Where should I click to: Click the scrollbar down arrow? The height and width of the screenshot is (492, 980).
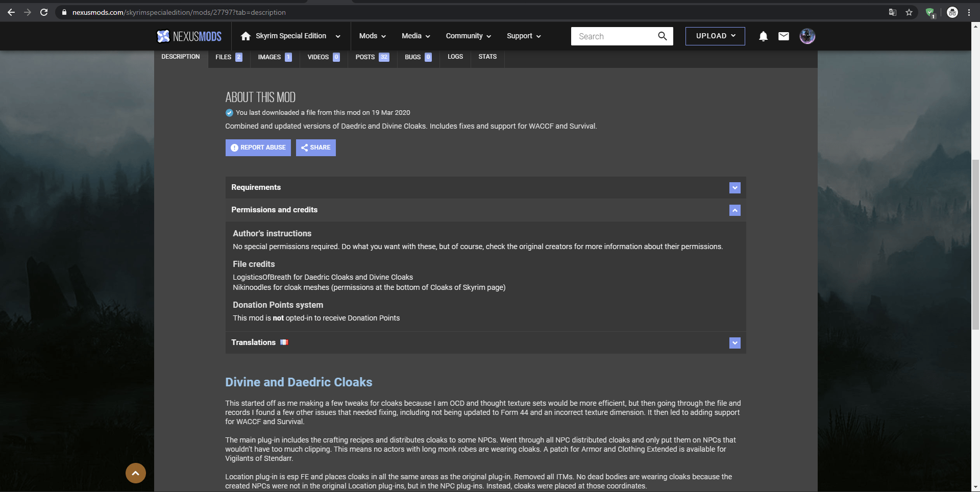pos(975,487)
